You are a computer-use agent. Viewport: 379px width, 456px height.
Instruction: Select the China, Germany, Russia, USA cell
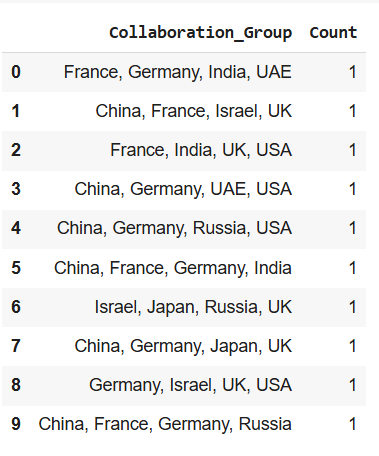point(174,228)
